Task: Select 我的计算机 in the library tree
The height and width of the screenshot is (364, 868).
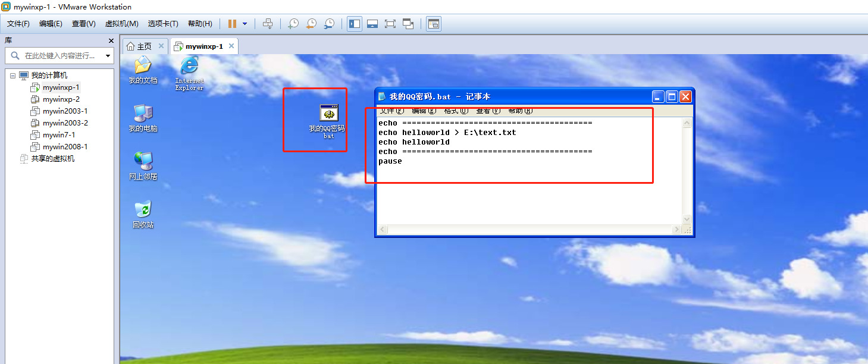Action: [49, 76]
